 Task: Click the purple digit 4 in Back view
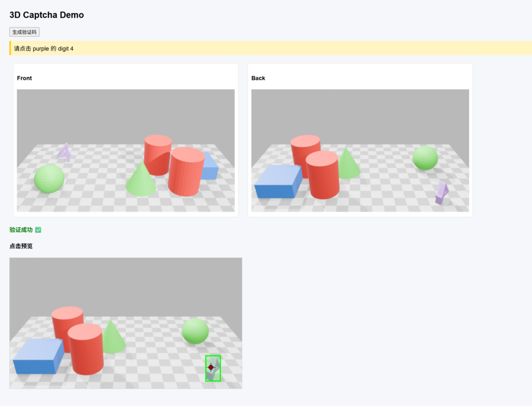point(441,193)
